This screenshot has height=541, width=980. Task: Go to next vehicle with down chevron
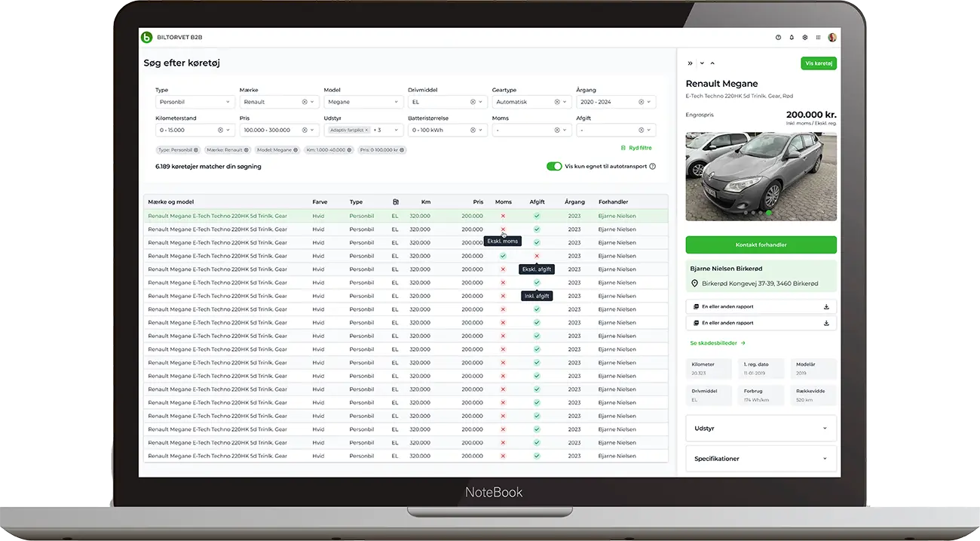click(702, 63)
